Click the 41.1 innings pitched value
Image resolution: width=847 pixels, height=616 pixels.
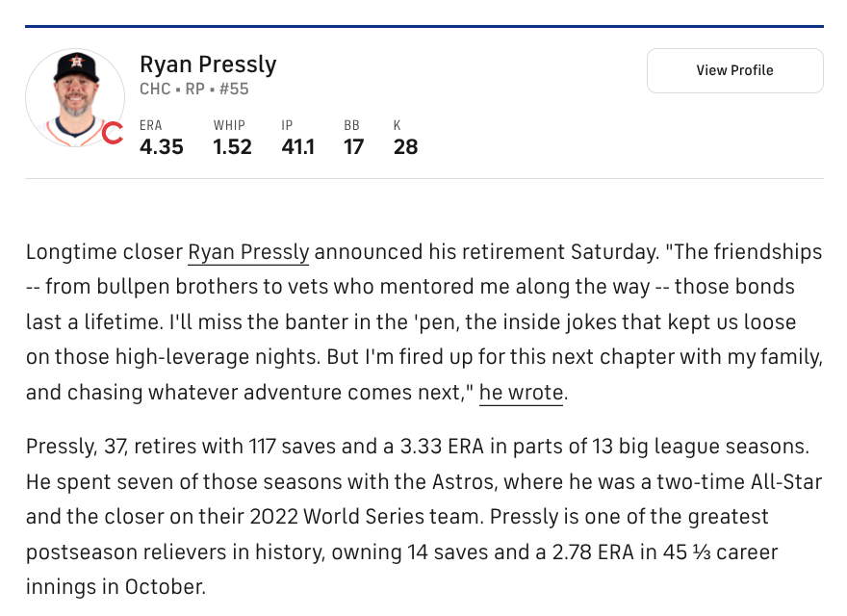coord(297,147)
